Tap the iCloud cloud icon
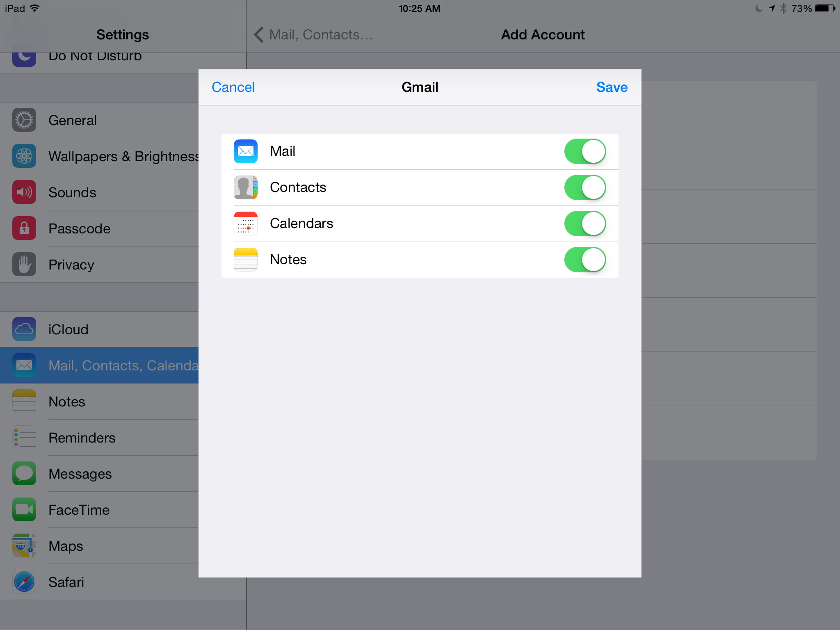The image size is (840, 630). (24, 329)
